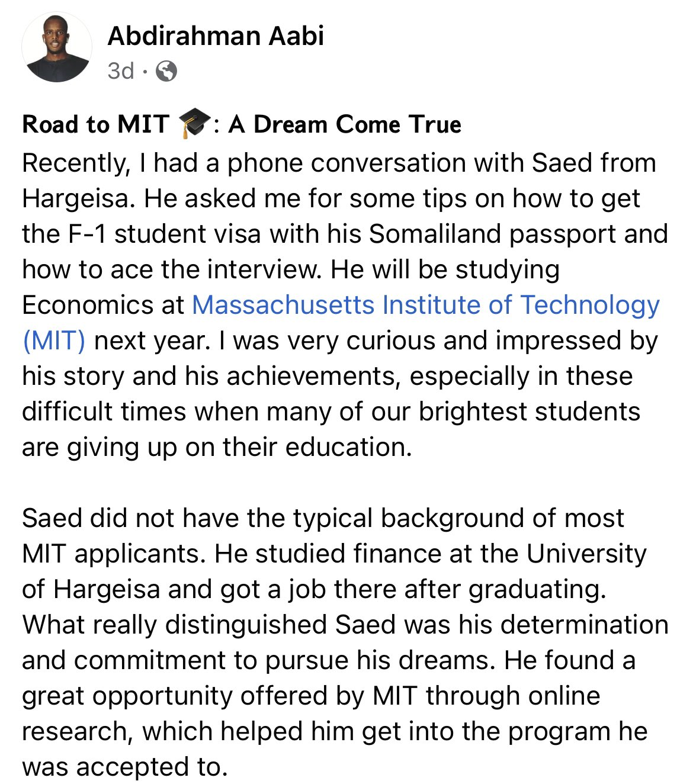This screenshot has height=784, width=693.
Task: Click 'University' in the second paragraph
Action: [586, 554]
